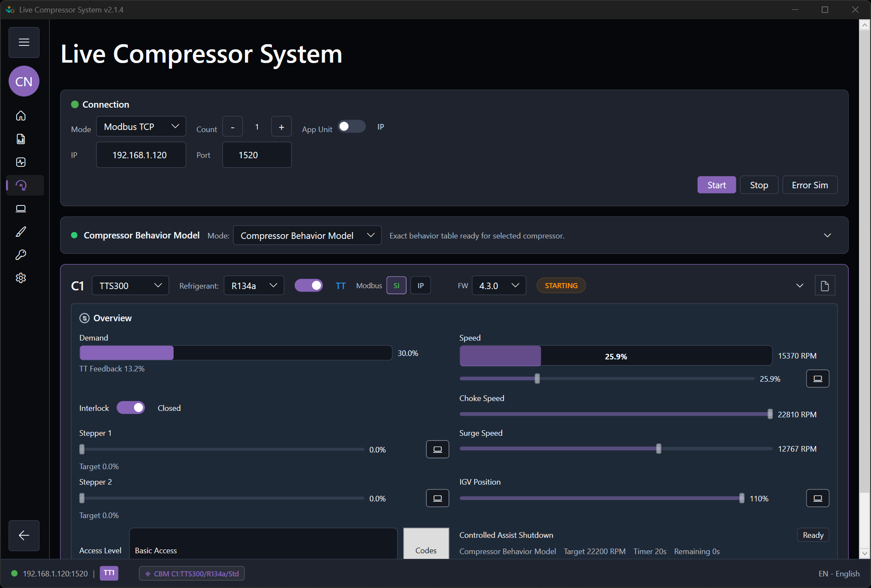Click the Stepper 2 slider track
871x588 pixels.
(x=222, y=498)
